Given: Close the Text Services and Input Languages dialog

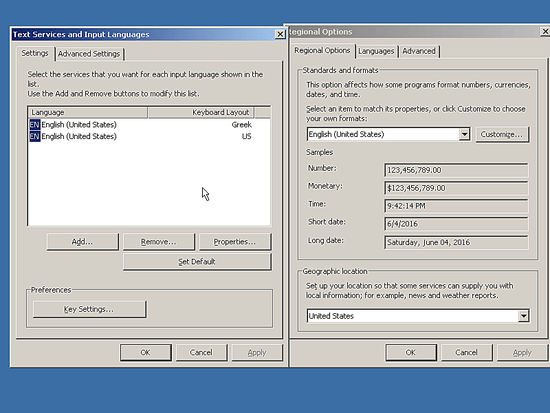Looking at the screenshot, I should [x=280, y=34].
